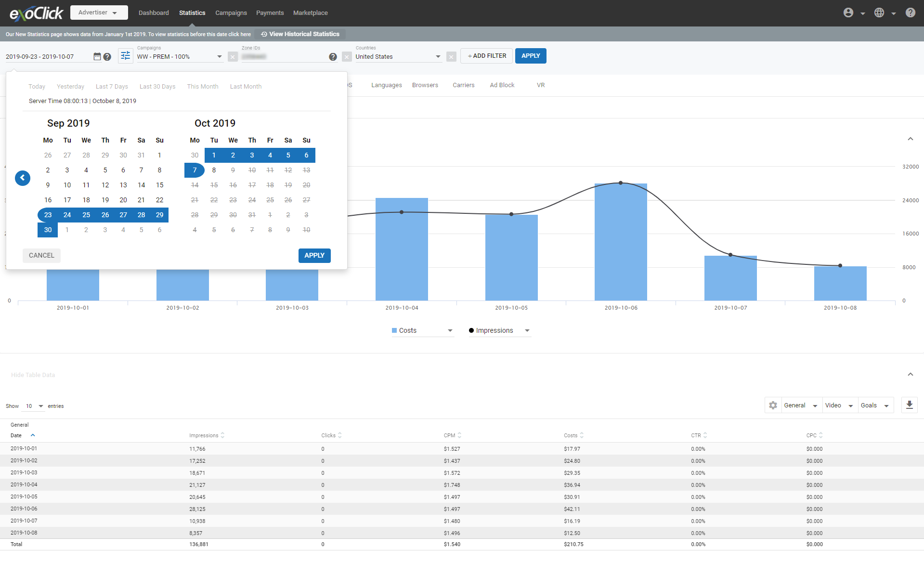Sort table by Clicks column
This screenshot has height=562, width=924.
331,435
